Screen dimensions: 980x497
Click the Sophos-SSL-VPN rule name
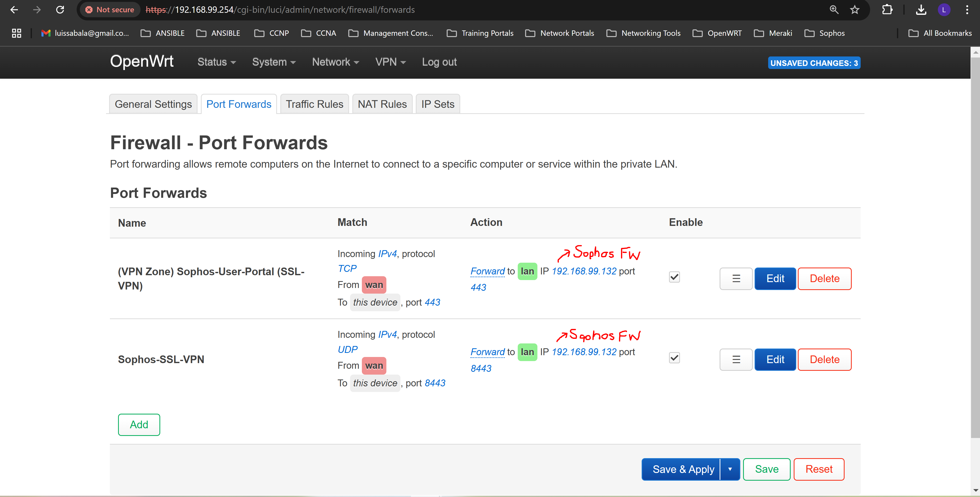click(x=161, y=359)
